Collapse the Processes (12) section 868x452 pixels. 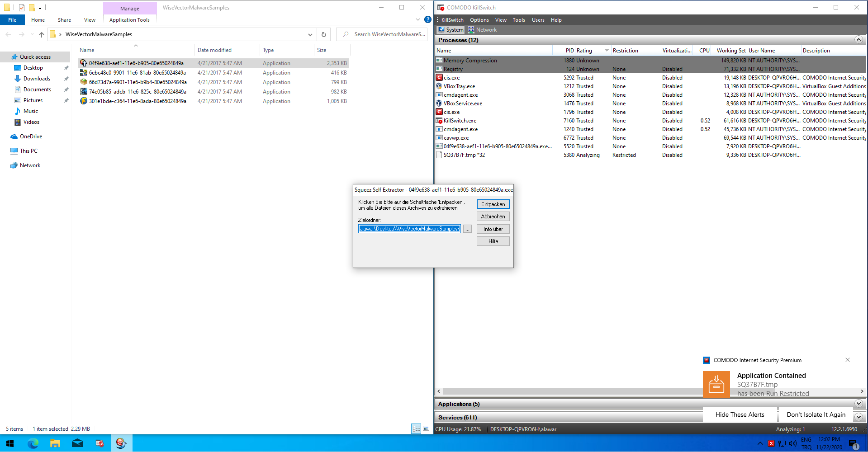click(x=859, y=40)
